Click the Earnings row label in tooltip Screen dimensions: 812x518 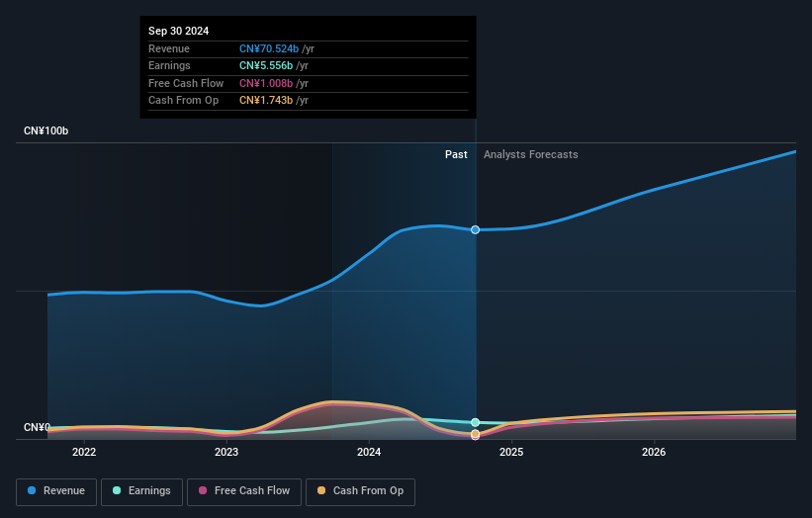click(169, 65)
